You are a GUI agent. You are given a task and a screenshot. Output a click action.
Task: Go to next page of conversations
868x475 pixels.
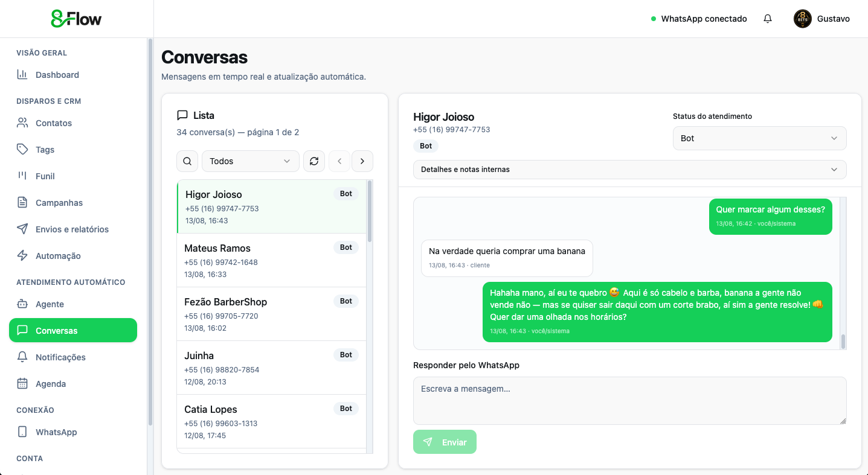coord(362,161)
